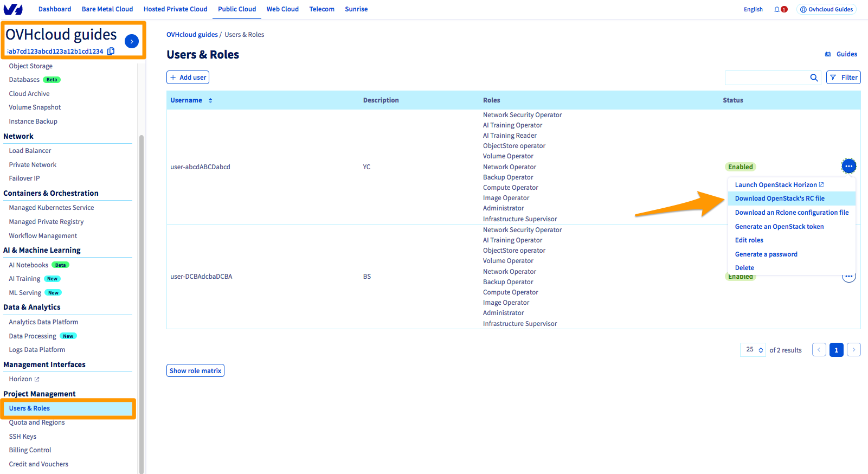Viewport: 868px width, 474px height.
Task: Click the search magnifier icon
Action: click(814, 78)
